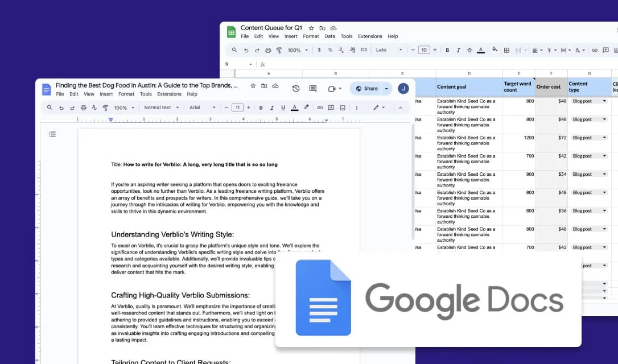Screen dimensions: 618x364
Task: Run spell check in Docs toolbar
Action: click(x=94, y=107)
